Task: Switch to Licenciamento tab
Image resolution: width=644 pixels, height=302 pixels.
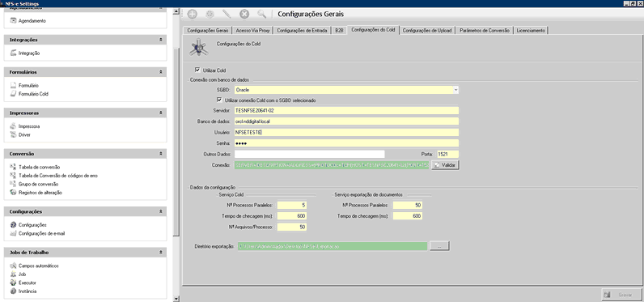Action: pyautogui.click(x=531, y=31)
